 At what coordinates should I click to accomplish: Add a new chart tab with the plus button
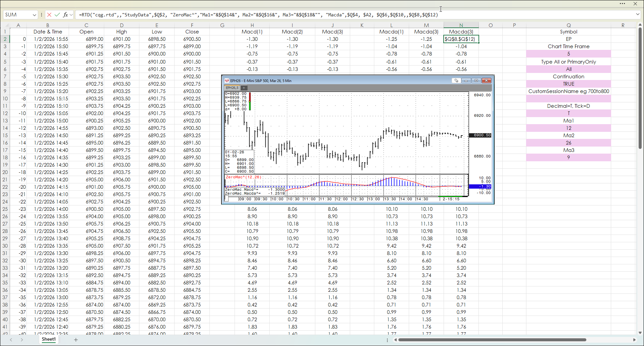pyautogui.click(x=244, y=88)
